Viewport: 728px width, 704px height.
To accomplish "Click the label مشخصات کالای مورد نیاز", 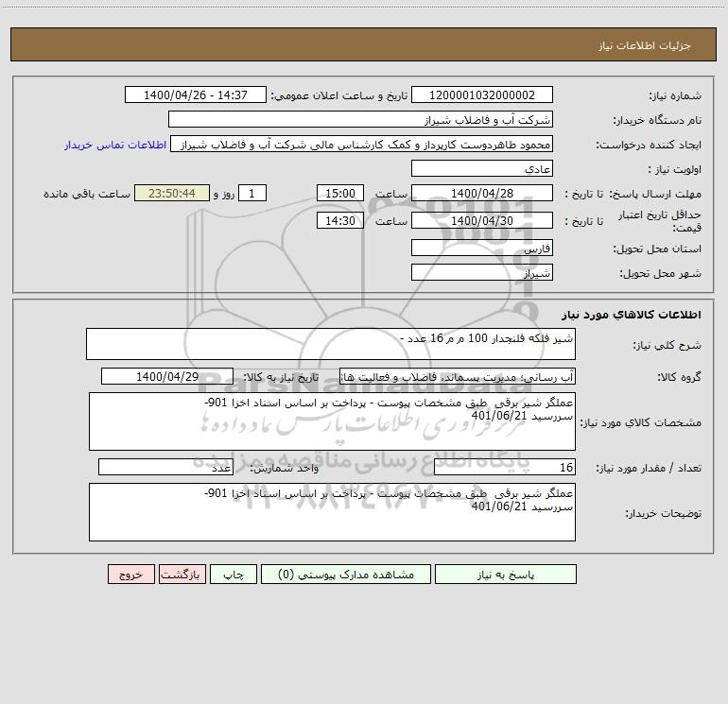I will click(x=641, y=422).
